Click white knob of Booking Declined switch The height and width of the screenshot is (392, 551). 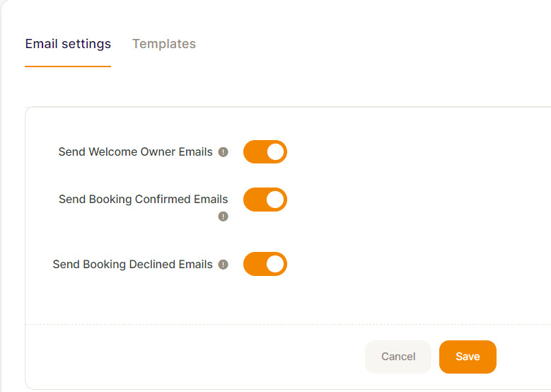click(276, 264)
